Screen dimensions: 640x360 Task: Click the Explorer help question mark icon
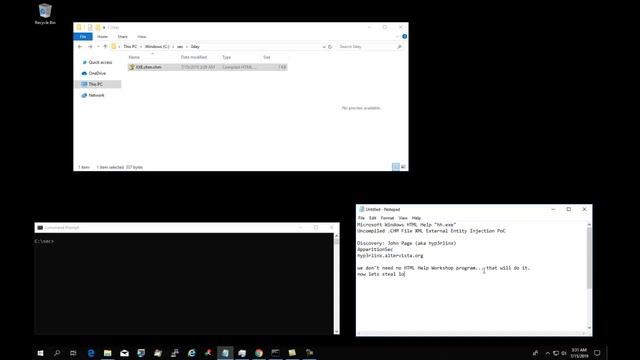[404, 36]
